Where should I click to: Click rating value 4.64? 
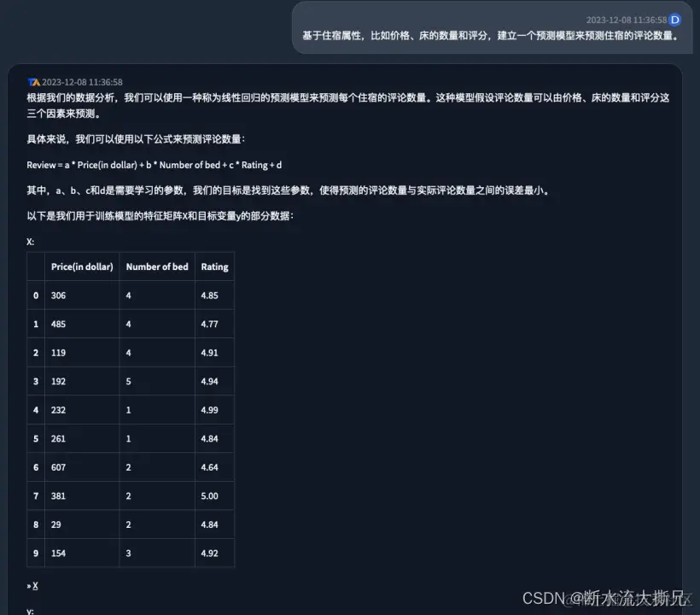[209, 467]
